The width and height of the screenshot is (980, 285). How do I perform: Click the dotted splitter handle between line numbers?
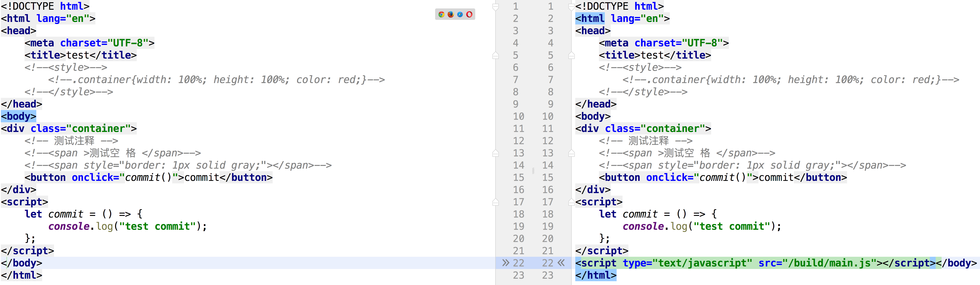(533, 171)
